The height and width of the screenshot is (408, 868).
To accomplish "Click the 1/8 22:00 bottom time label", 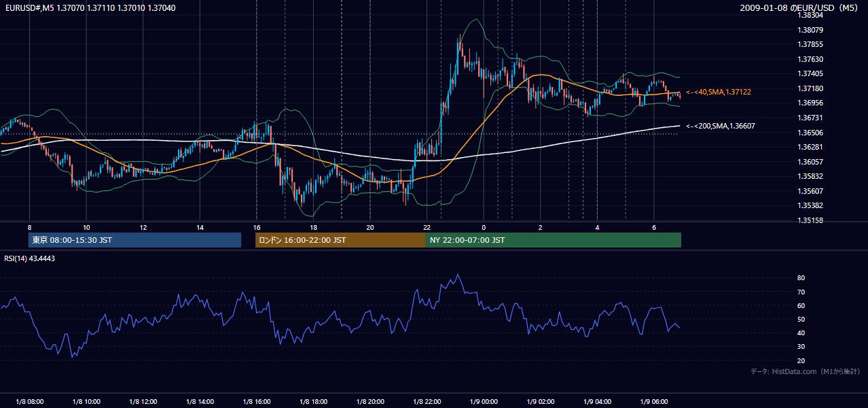I will [x=427, y=402].
